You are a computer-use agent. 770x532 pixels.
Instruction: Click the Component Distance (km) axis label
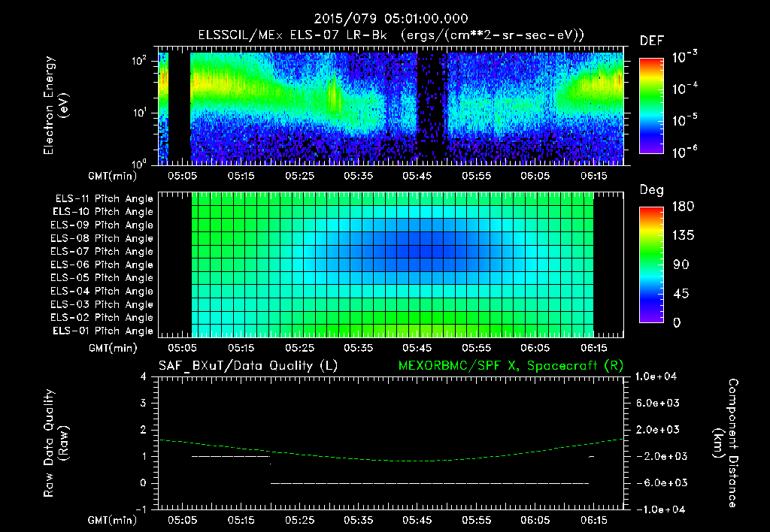pyautogui.click(x=726, y=443)
